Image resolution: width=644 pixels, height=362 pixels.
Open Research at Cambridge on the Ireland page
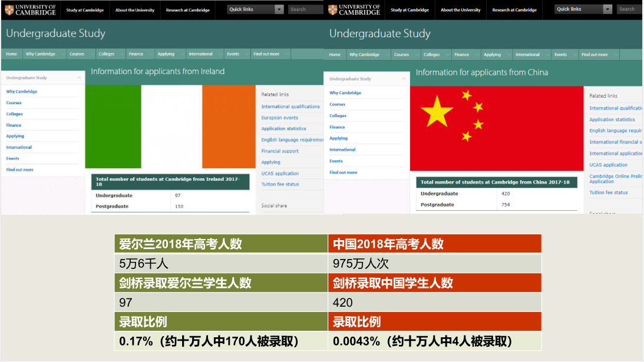point(188,10)
